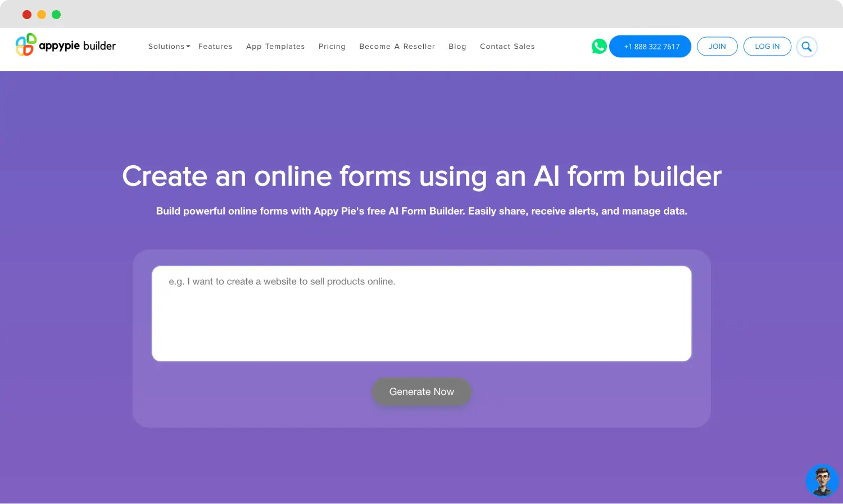
Task: Click the JOIN button
Action: tap(717, 47)
